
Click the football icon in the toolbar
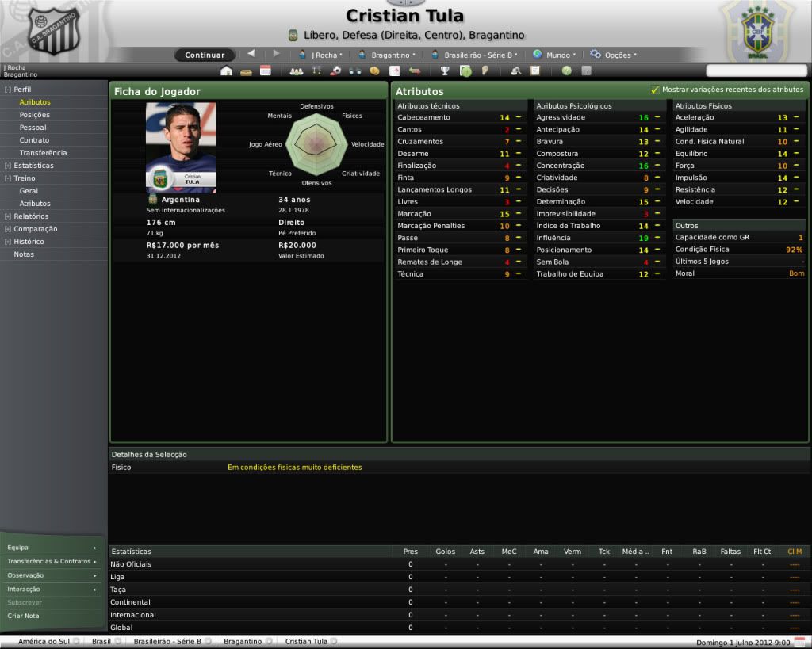click(335, 71)
